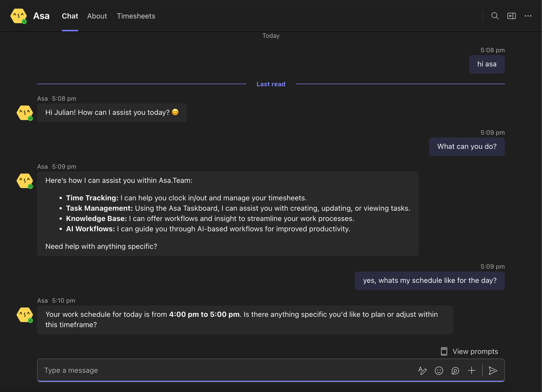
Task: Switch to the About tab
Action: pos(97,16)
